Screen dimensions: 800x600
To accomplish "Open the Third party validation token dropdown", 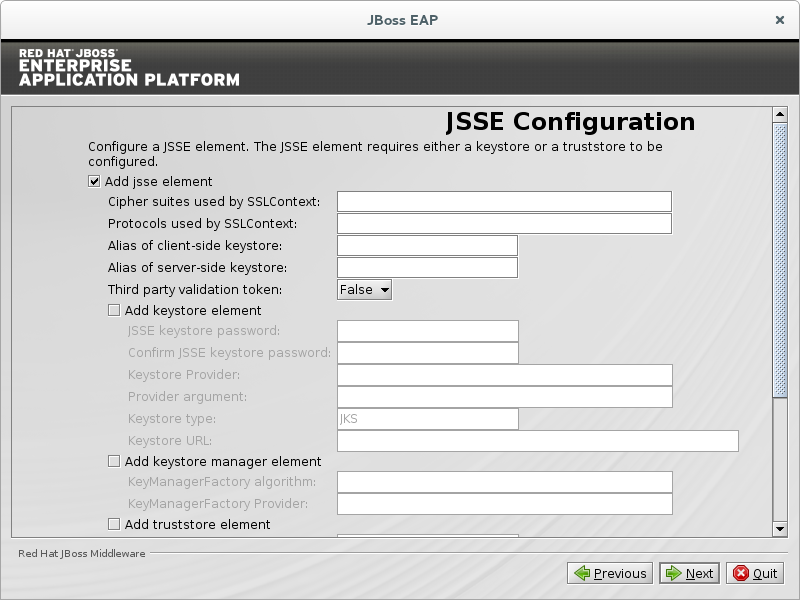I will (x=364, y=290).
